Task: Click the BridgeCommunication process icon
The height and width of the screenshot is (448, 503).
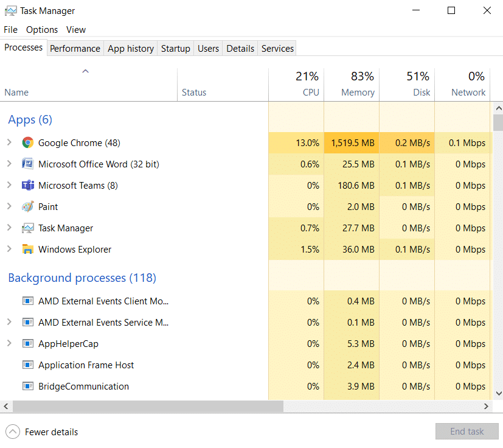Action: 27,387
